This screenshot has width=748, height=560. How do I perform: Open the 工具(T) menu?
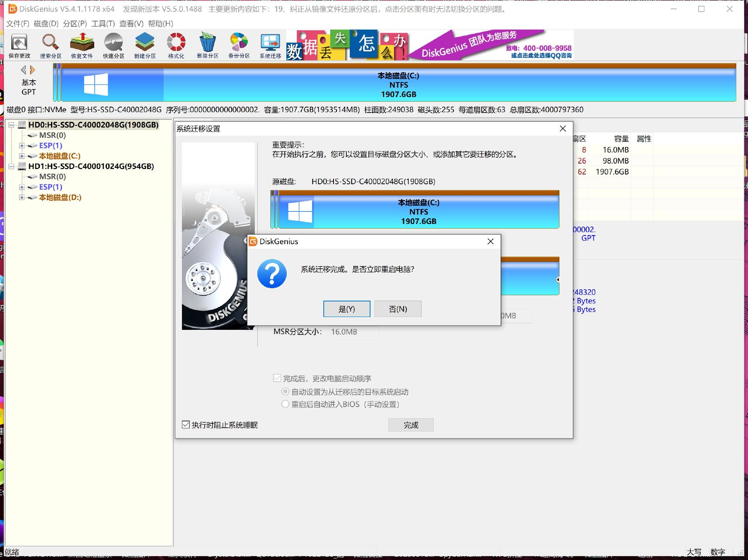(103, 24)
